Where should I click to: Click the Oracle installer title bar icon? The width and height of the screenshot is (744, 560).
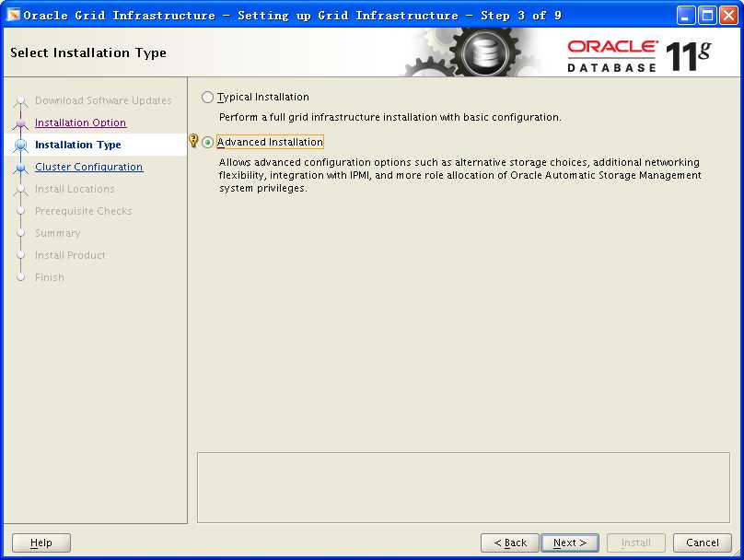coord(13,15)
